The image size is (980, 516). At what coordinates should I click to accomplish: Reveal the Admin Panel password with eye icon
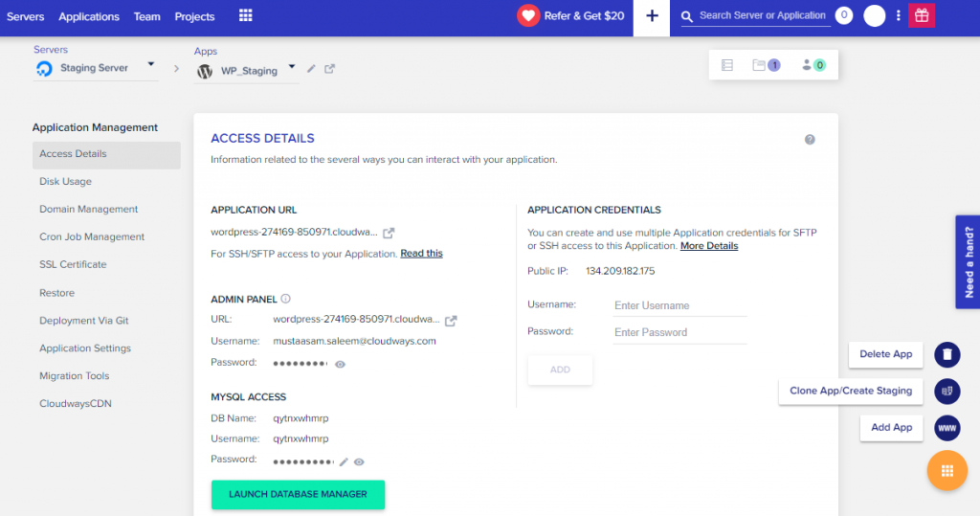click(340, 364)
